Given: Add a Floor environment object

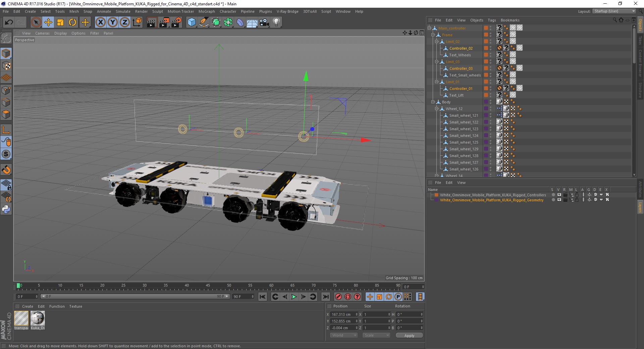Looking at the screenshot, I should point(252,22).
